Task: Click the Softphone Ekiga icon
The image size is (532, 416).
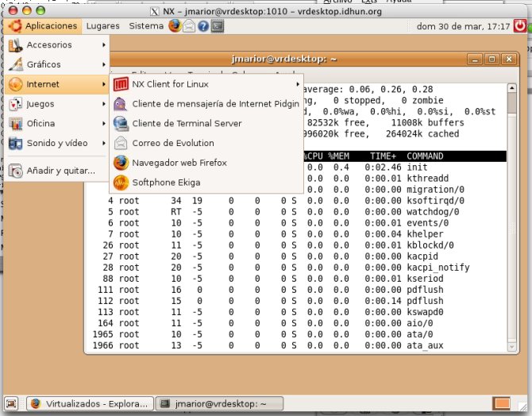Action: tap(121, 183)
